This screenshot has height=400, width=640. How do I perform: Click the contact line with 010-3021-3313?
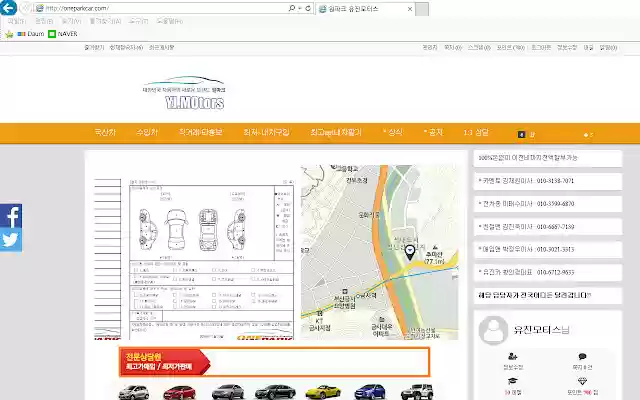pos(548,249)
